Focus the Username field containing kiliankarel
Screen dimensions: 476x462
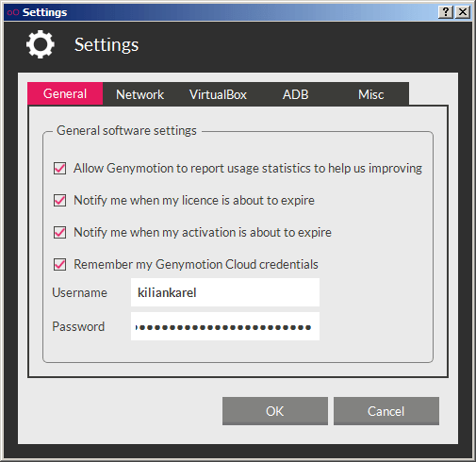[x=225, y=292]
